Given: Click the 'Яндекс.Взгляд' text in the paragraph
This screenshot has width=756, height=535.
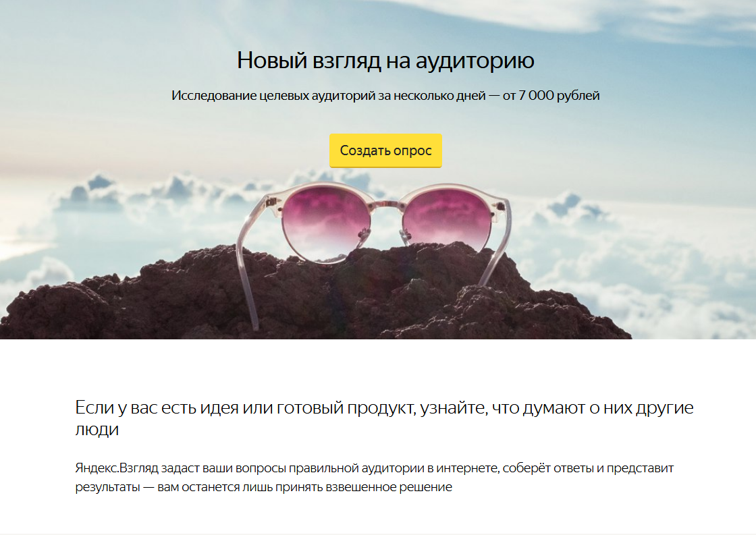Looking at the screenshot, I should pyautogui.click(x=117, y=468).
